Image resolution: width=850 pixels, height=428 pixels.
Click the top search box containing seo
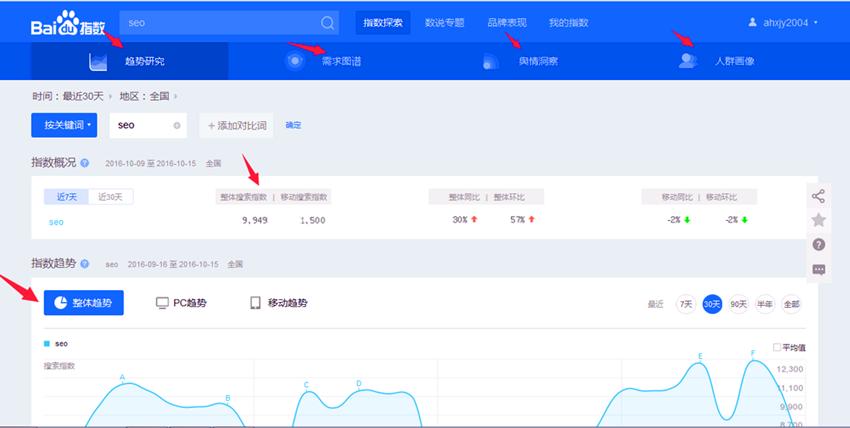coord(229,23)
